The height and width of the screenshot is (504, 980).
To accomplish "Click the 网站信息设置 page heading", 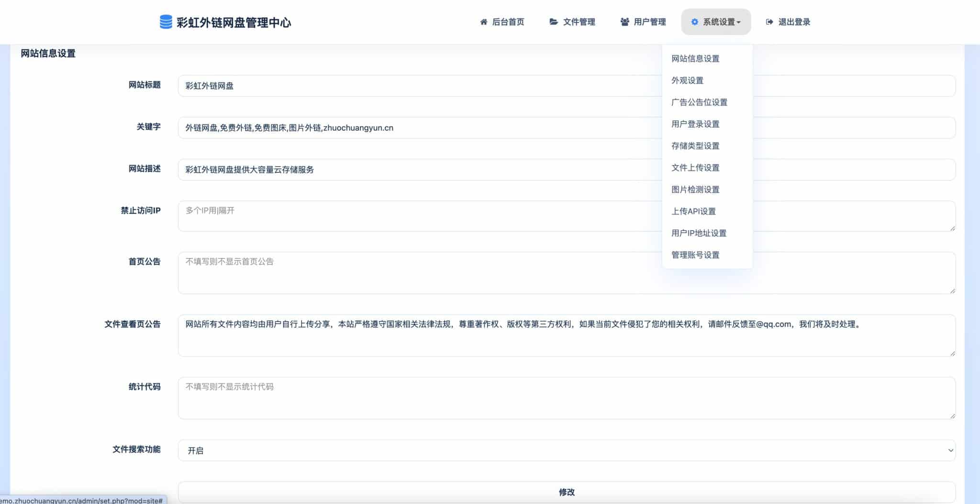I will coord(48,54).
